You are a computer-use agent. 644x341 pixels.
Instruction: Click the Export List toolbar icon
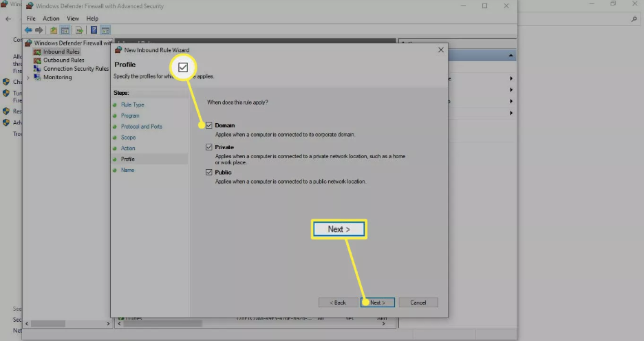[x=79, y=30]
